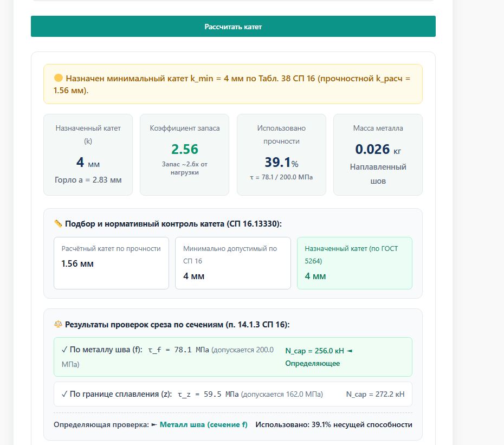Open the Назначенный катет (k) card
The image size is (504, 445).
(88, 154)
